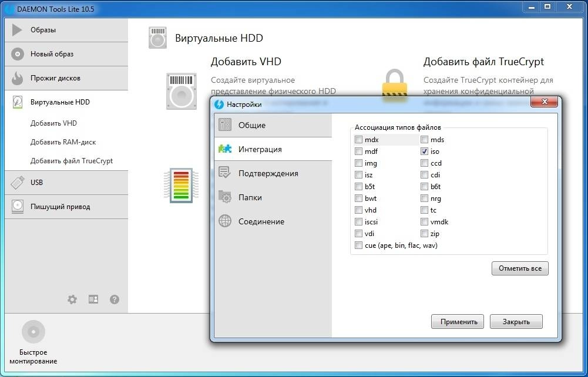Click the DAEMON Tools logo in Настройки title

(x=219, y=104)
